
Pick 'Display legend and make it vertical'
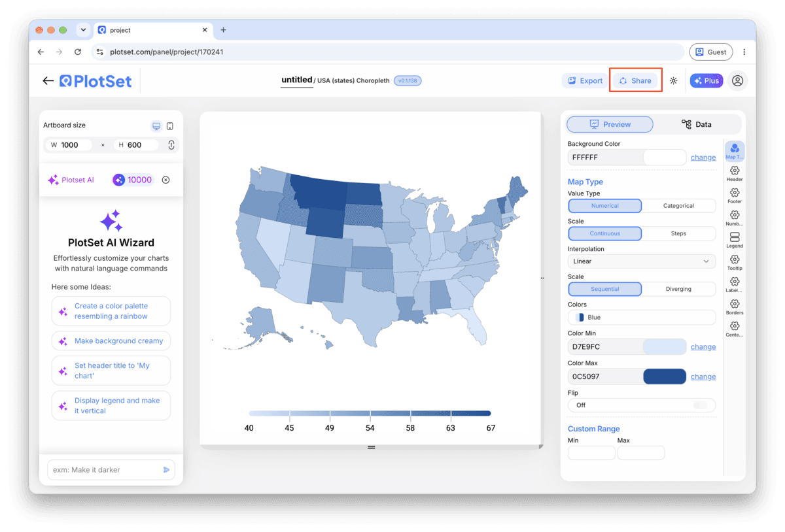(x=111, y=406)
